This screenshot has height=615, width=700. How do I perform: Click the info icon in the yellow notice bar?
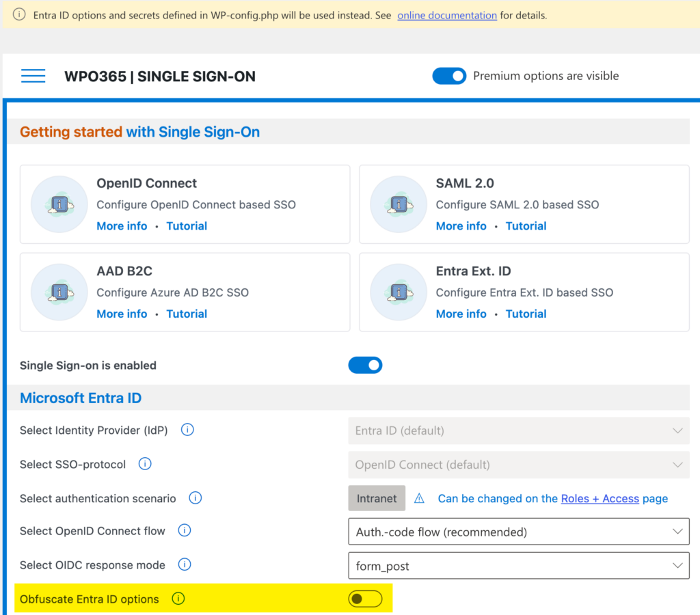click(18, 15)
